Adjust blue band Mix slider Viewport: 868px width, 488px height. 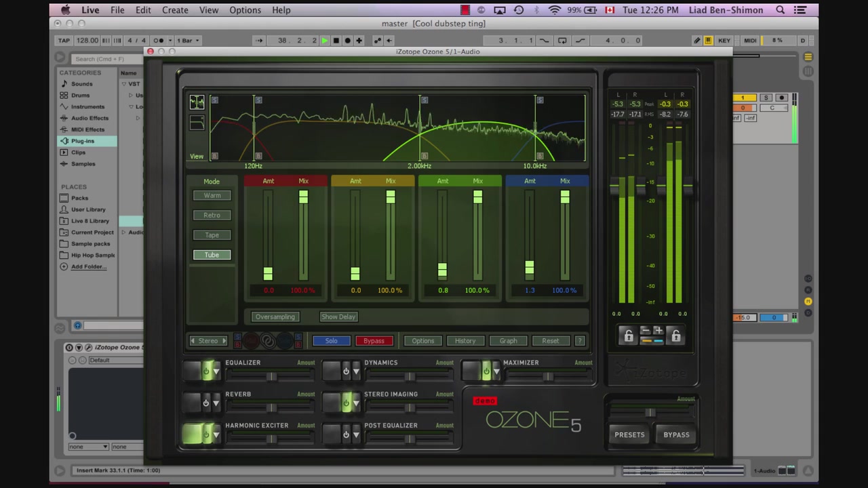[x=565, y=197]
